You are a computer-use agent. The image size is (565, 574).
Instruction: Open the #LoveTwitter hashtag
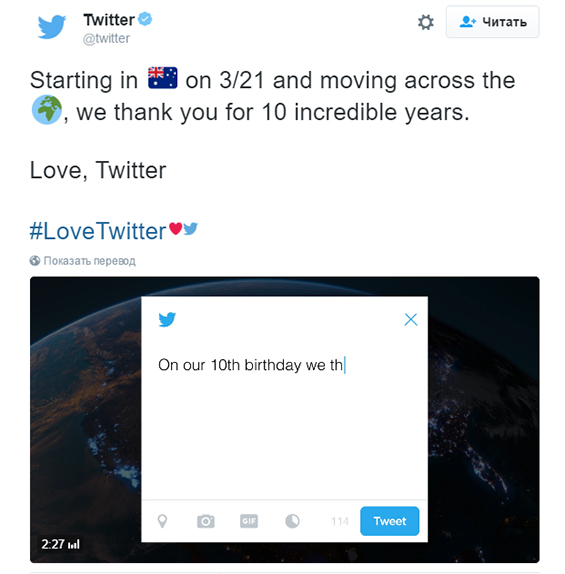98,231
